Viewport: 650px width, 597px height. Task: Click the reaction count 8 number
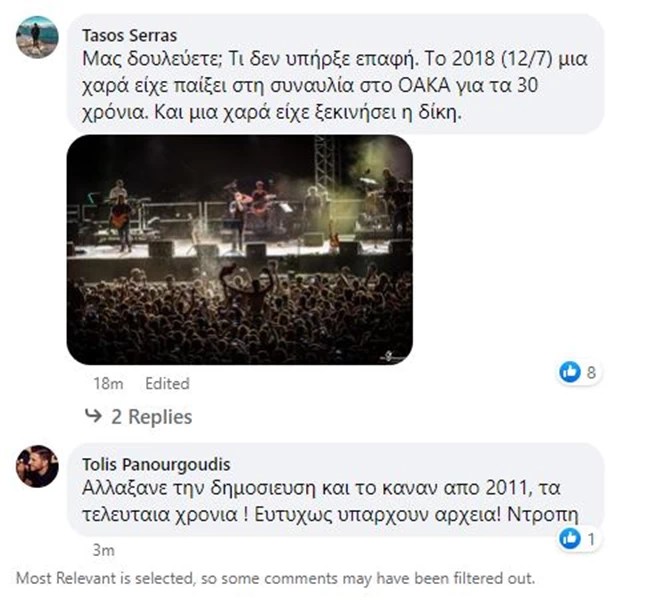pos(591,372)
